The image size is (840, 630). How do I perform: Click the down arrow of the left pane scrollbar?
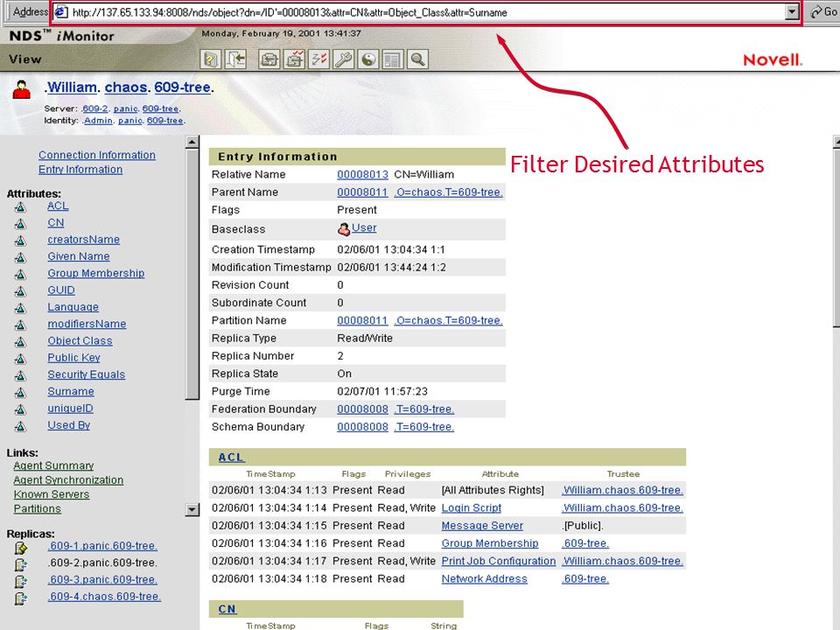192,509
